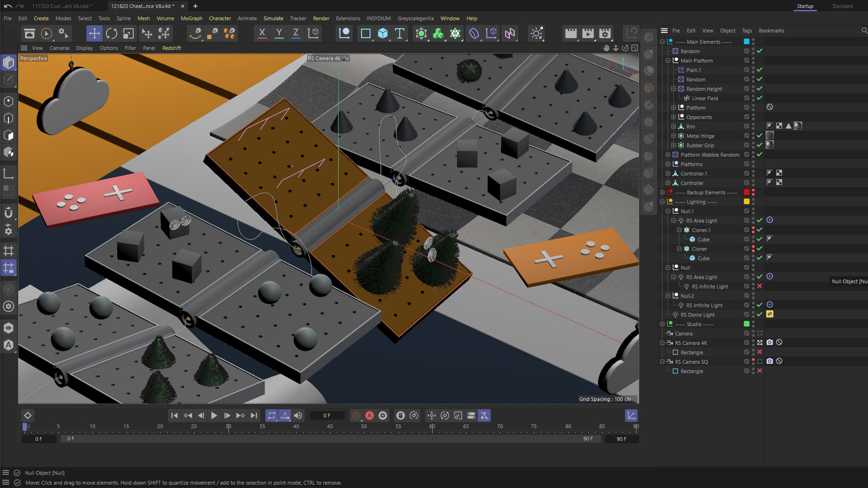The width and height of the screenshot is (868, 488).
Task: Collapse the Main Platform hierarchy
Action: tap(668, 61)
